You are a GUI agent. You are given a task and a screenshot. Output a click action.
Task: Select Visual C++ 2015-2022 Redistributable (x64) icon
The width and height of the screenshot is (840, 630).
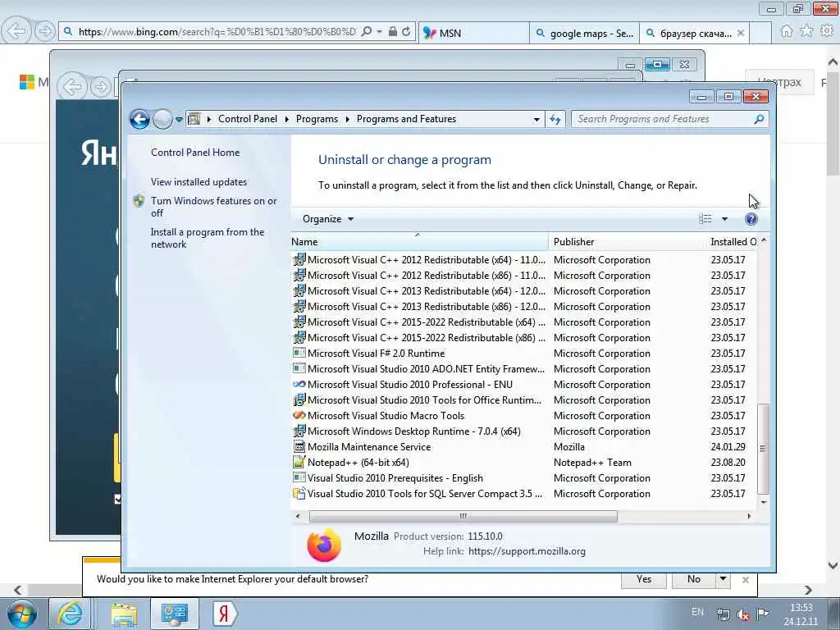[299, 322]
